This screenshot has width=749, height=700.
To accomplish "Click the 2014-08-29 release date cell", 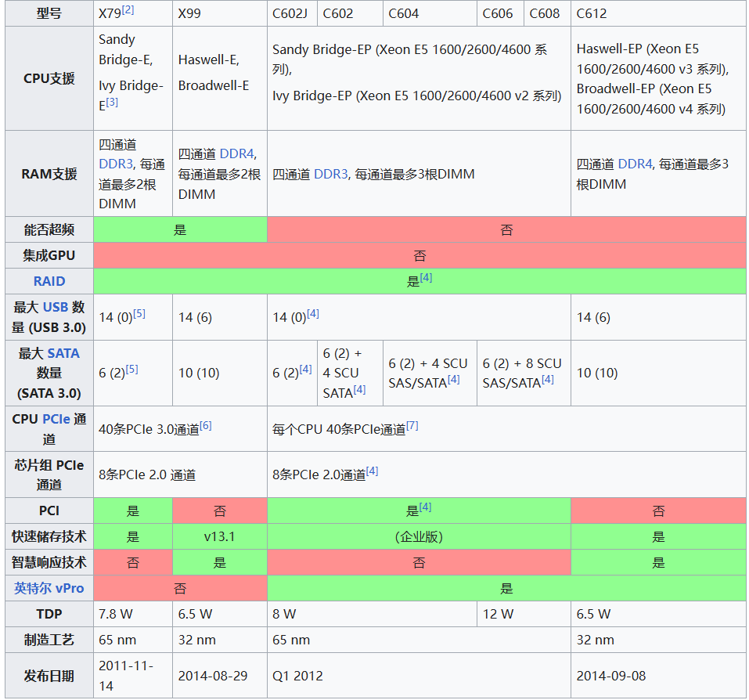I will pos(220,676).
